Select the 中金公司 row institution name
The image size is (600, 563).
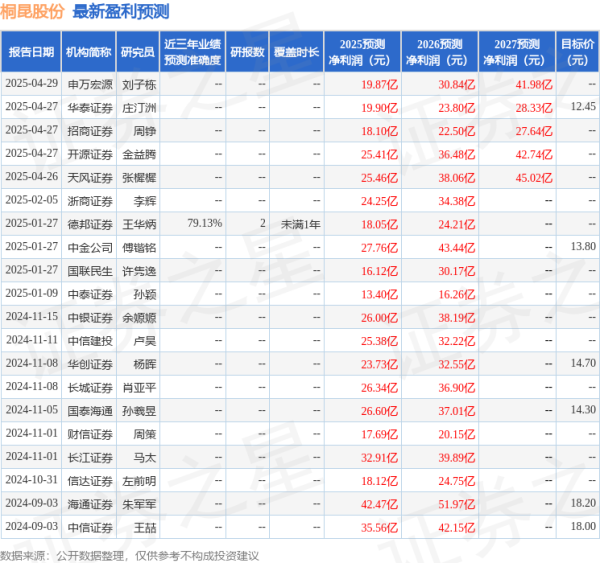pyautogui.click(x=88, y=246)
